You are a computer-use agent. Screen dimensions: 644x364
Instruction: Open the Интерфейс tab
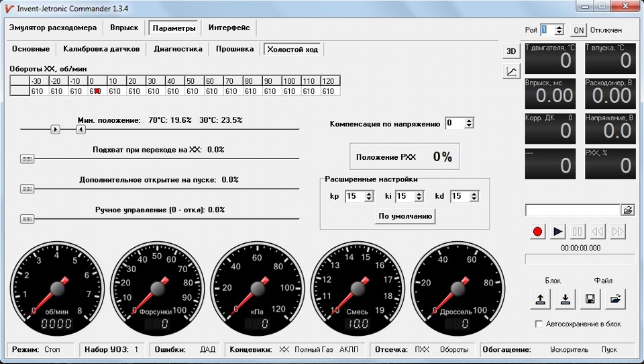pos(229,28)
